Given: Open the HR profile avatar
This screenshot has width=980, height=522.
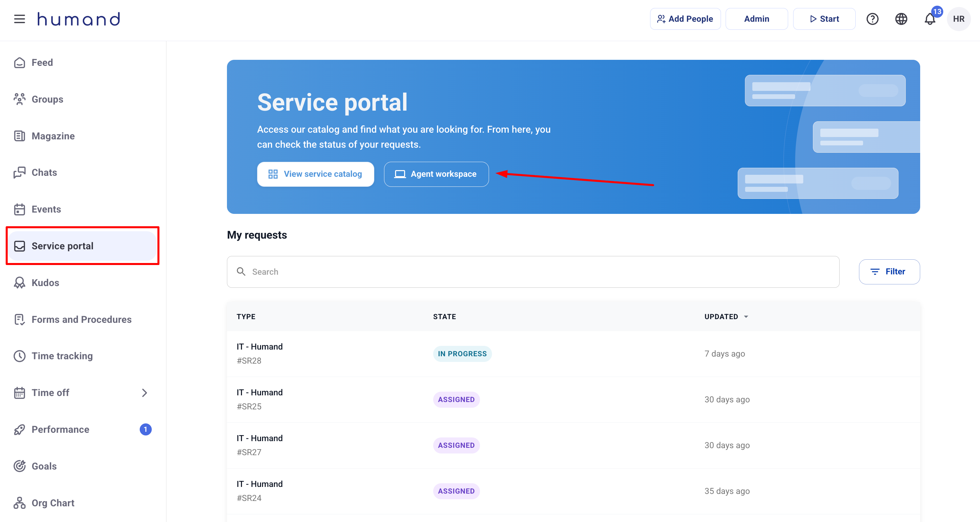Looking at the screenshot, I should [x=958, y=19].
